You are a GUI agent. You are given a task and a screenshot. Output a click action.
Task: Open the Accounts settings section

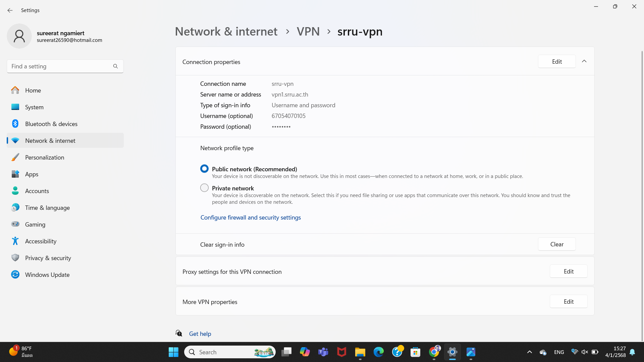point(37,191)
